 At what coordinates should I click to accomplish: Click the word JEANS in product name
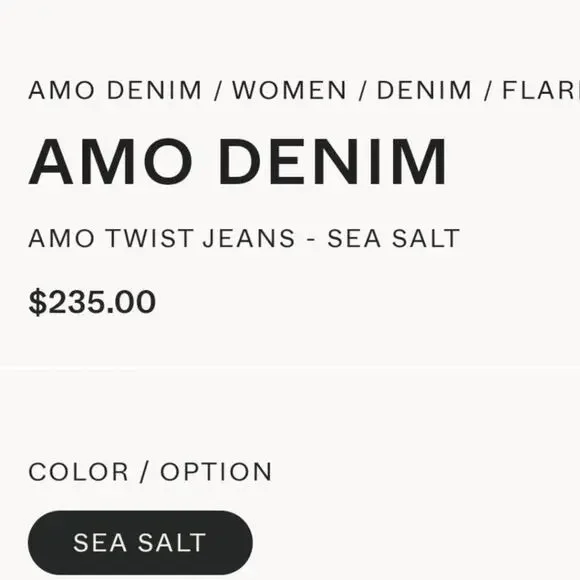tap(249, 238)
